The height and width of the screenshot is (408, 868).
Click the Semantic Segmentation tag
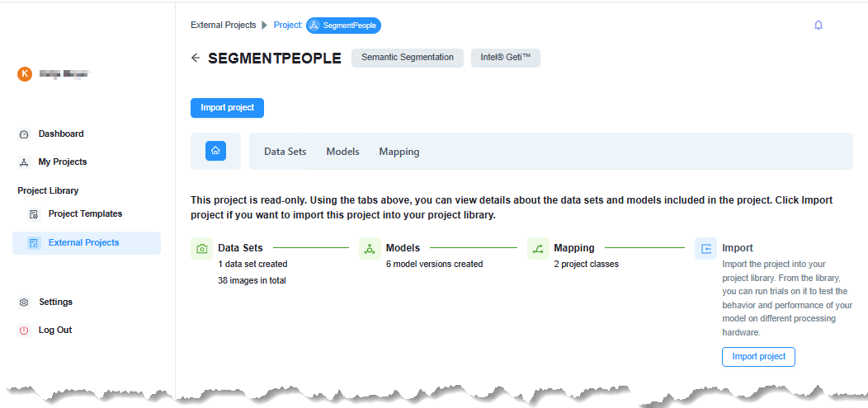pyautogui.click(x=408, y=58)
